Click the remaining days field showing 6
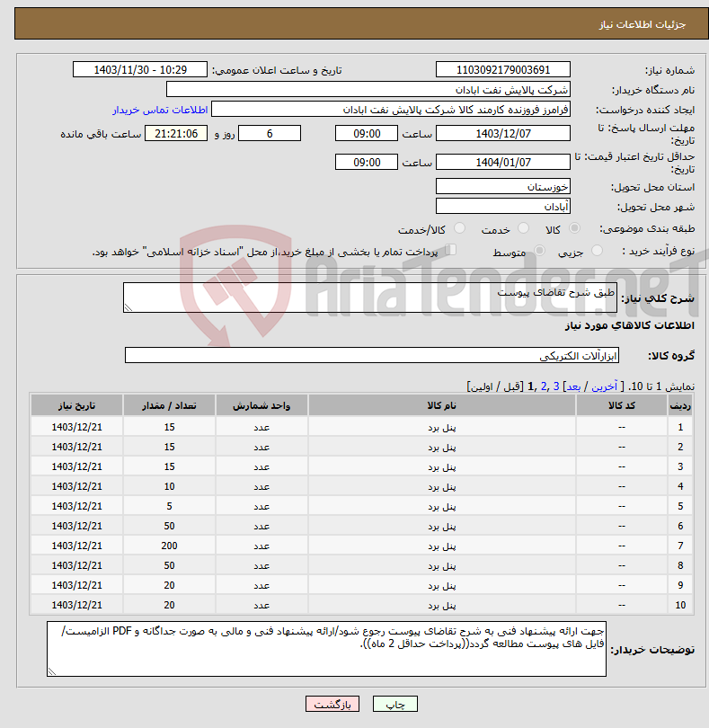Viewport: 709px width, 728px height. tap(270, 134)
